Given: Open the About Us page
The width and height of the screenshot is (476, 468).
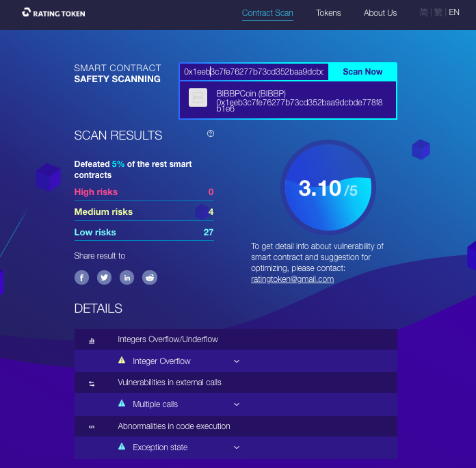Looking at the screenshot, I should pyautogui.click(x=380, y=13).
